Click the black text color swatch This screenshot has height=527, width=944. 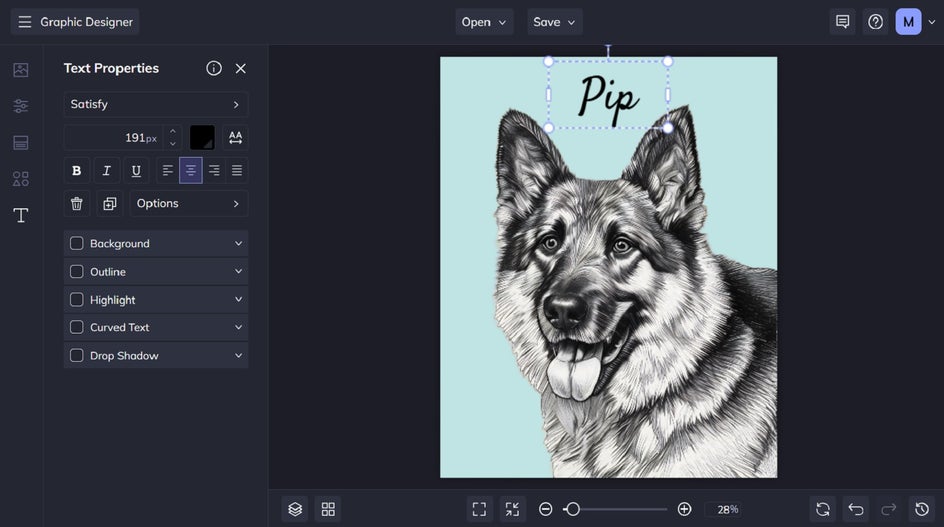point(202,138)
